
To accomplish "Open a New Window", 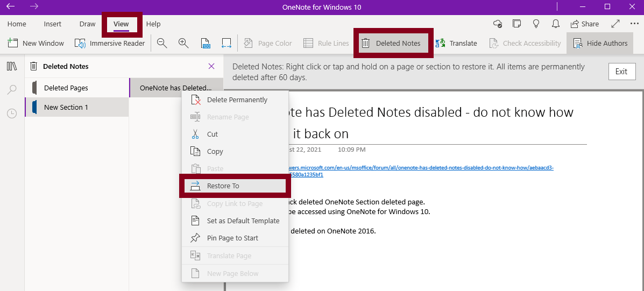I will [x=36, y=43].
